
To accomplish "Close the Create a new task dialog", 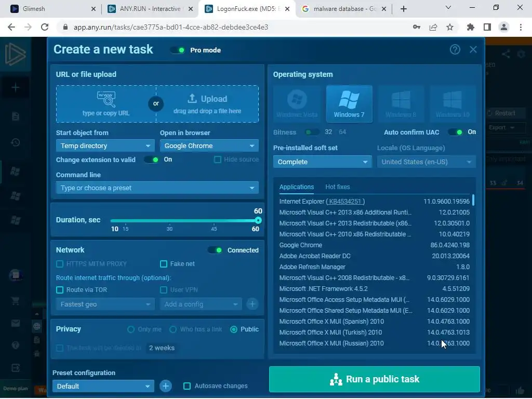I will pos(473,49).
